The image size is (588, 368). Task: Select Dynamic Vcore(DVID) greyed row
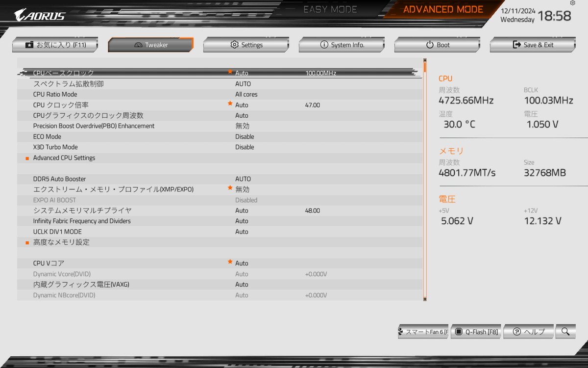click(220, 274)
